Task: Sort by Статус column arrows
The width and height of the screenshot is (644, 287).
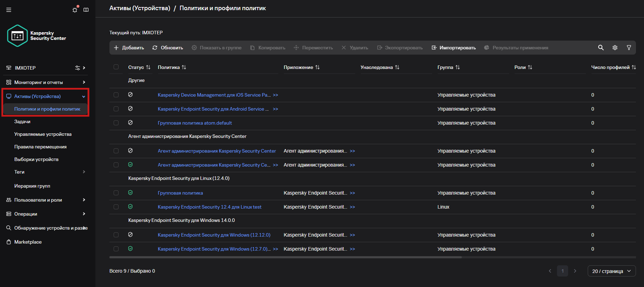Action: click(x=148, y=67)
